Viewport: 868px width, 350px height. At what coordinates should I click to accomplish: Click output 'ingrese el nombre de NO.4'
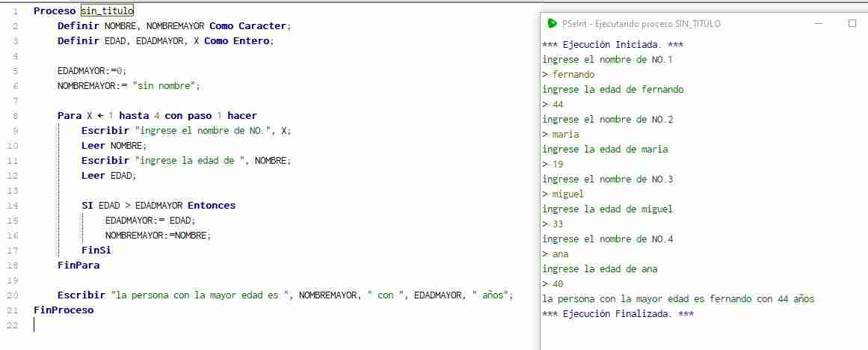[608, 239]
